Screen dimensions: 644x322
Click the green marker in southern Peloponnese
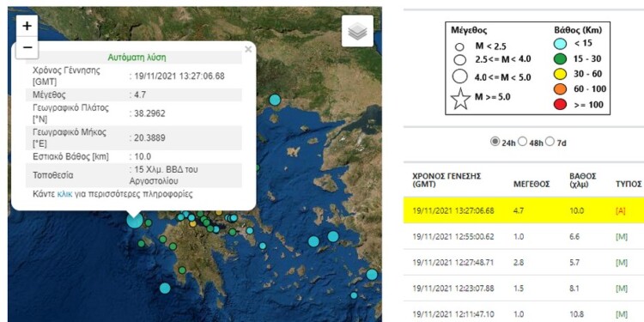click(x=182, y=270)
